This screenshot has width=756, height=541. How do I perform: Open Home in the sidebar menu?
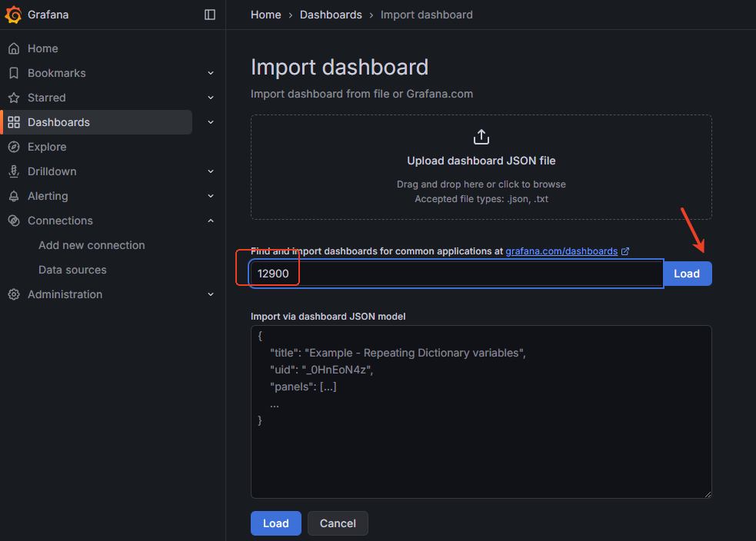point(42,48)
